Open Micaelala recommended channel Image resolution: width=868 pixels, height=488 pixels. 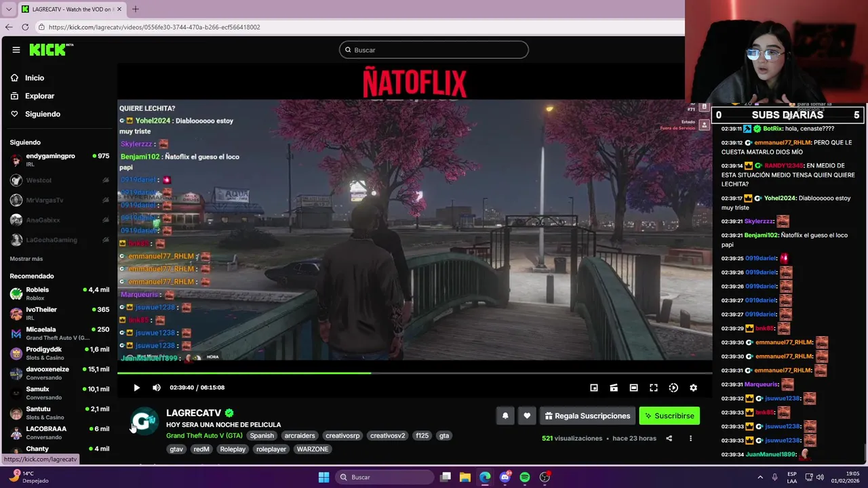click(x=60, y=333)
